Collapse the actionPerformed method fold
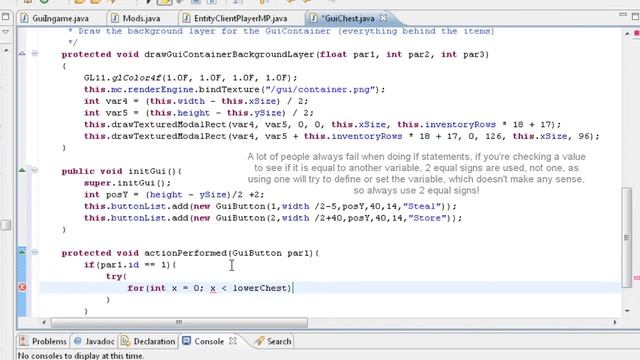Viewport: 640px width, 360px height. click(35, 252)
